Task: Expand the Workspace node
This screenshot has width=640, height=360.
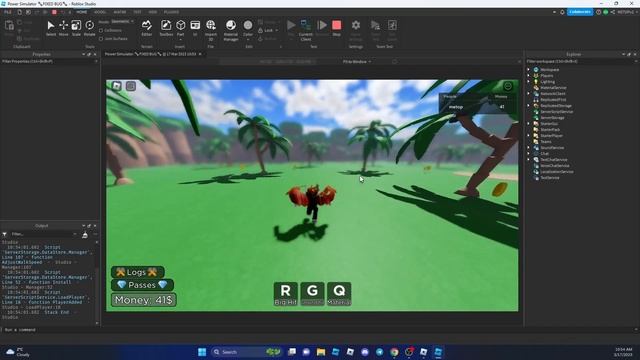Action: coord(529,69)
